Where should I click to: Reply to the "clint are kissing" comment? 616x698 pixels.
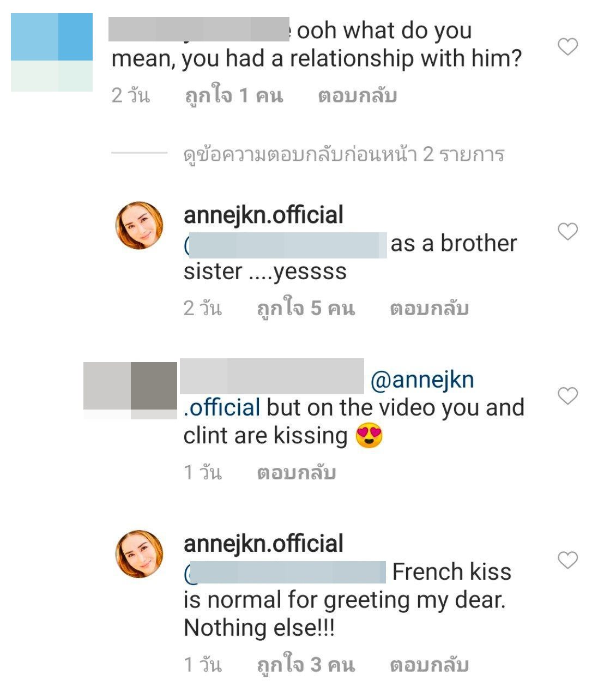pos(296,472)
